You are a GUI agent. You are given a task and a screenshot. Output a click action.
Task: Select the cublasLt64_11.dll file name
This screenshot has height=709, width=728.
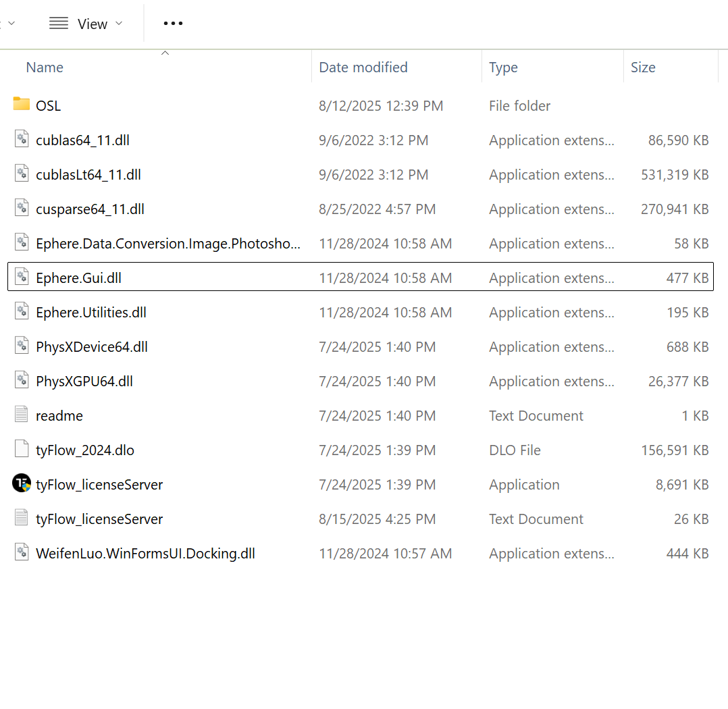point(88,175)
